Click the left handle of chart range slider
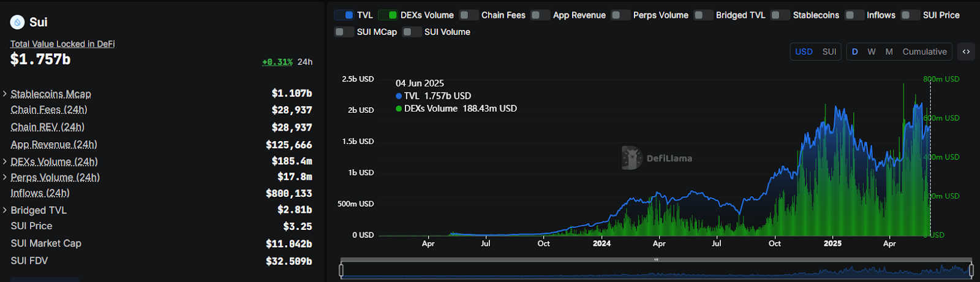980x282 pixels. click(341, 270)
